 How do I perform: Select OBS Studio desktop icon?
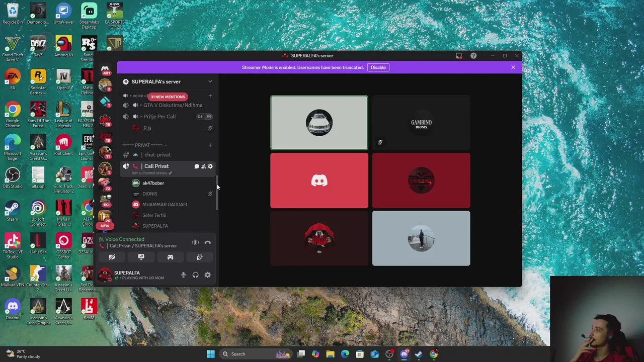(13, 178)
